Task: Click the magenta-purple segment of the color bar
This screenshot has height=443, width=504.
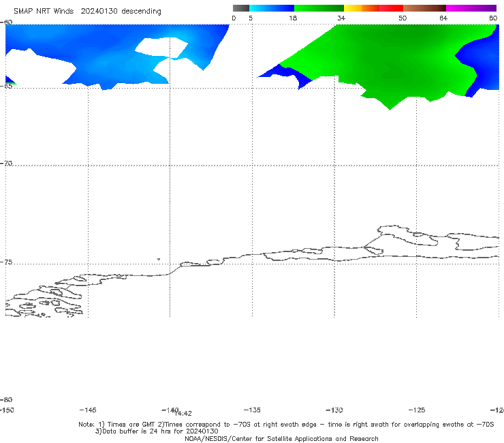Action: [x=471, y=8]
